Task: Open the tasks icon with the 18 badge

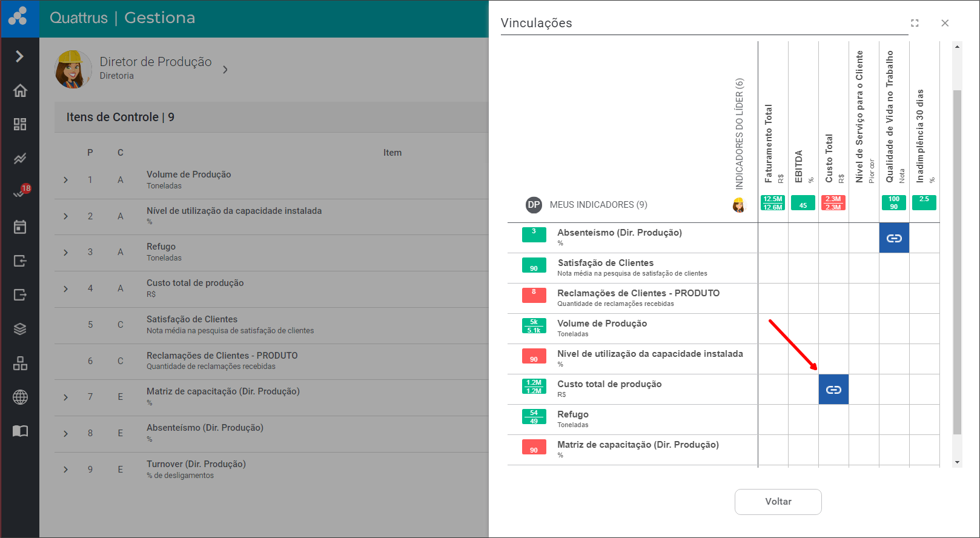Action: 20,193
